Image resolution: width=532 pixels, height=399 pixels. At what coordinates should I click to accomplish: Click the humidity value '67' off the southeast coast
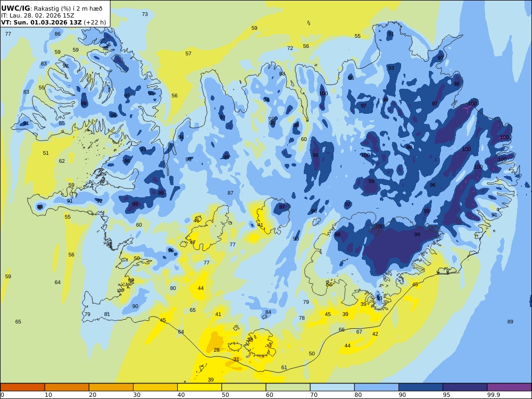click(359, 332)
